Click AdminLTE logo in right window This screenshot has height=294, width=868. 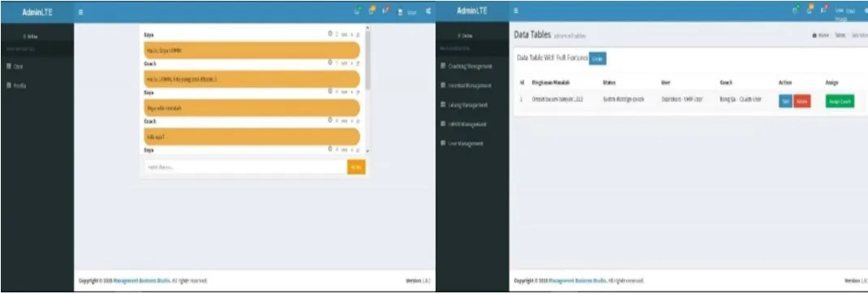(472, 11)
